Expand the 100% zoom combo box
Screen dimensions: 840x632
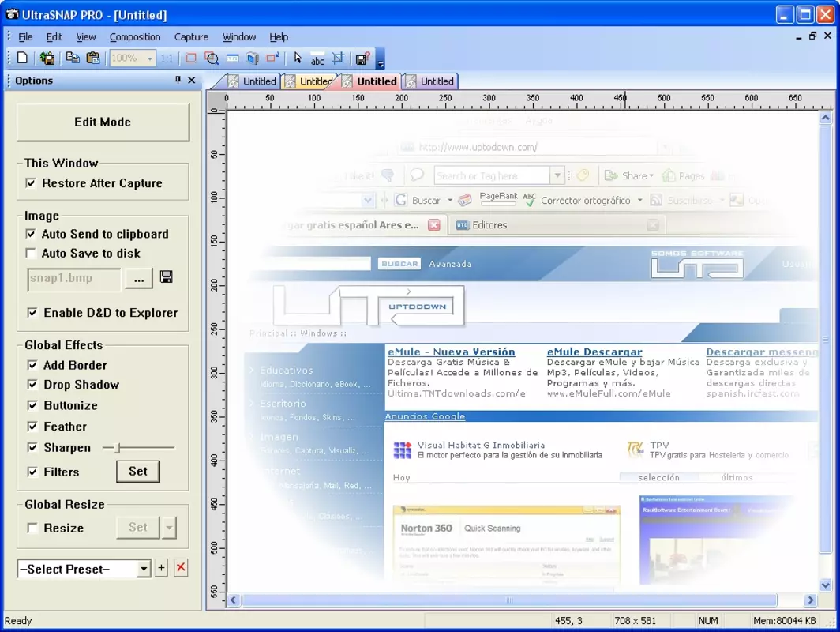[149, 58]
